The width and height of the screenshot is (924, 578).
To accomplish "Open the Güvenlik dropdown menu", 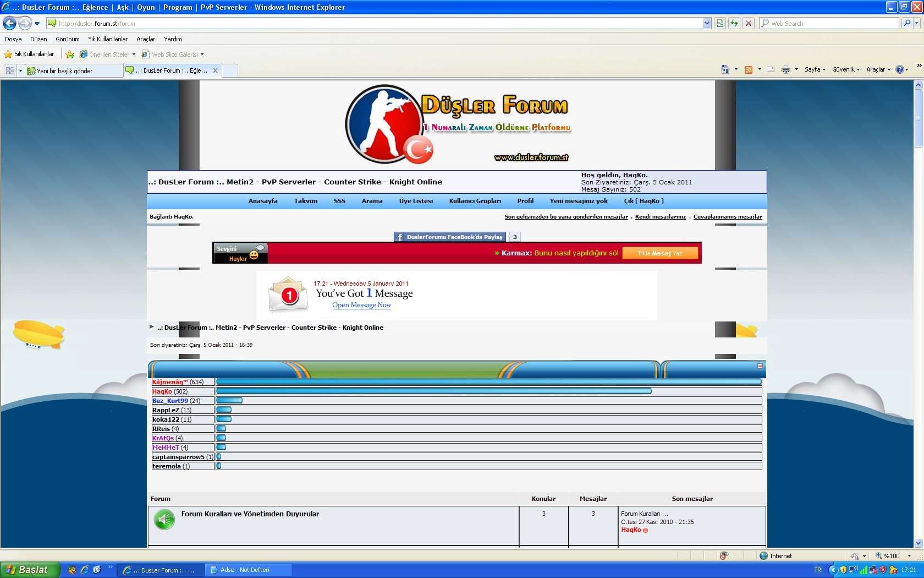I will click(846, 69).
